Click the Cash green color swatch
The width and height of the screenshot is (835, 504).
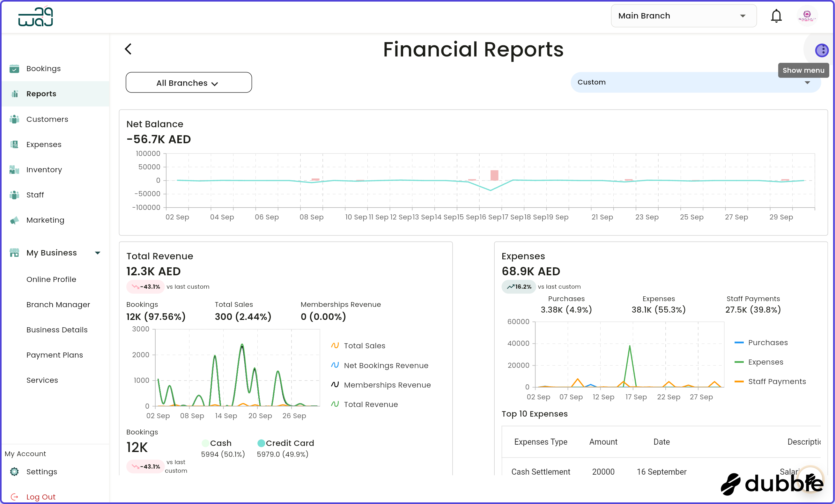206,443
